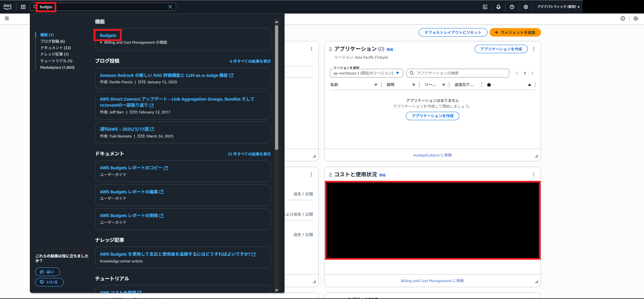Clear the search box with X
644x299 pixels.
tap(170, 7)
